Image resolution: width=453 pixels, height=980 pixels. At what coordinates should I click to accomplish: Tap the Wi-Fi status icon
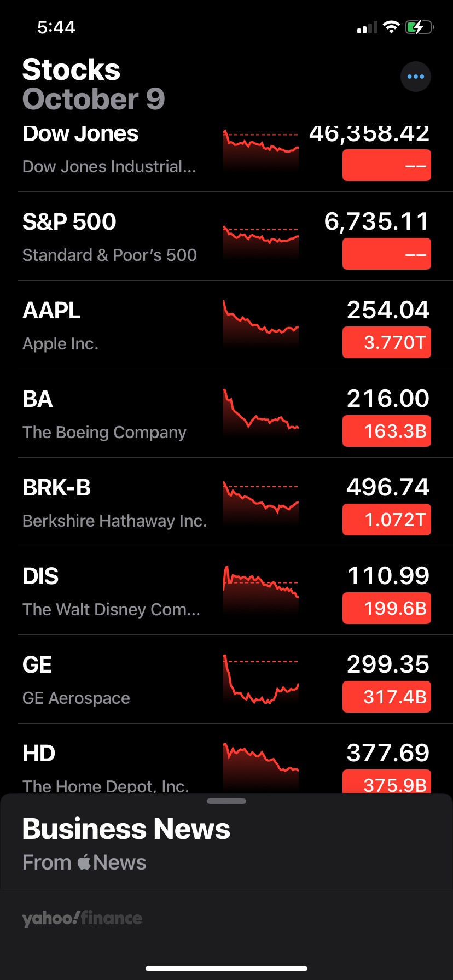pyautogui.click(x=391, y=27)
